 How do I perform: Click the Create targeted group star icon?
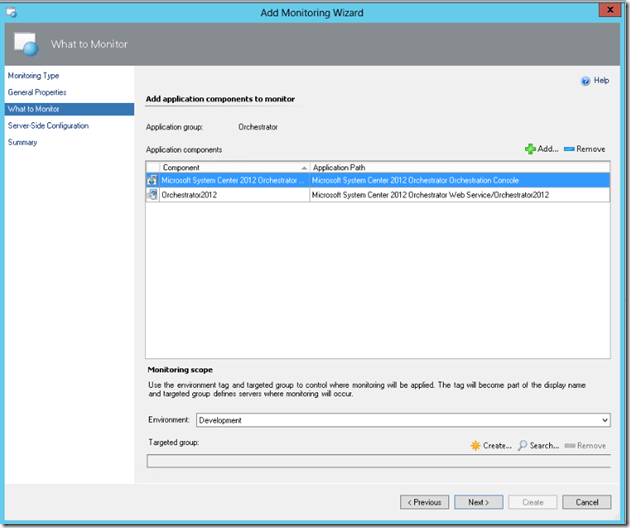coord(475,445)
